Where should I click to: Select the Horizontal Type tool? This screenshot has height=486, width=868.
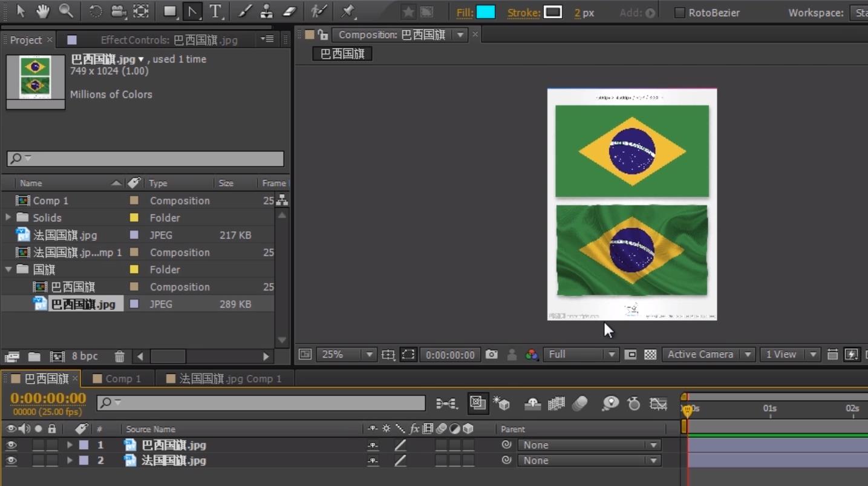tap(215, 11)
